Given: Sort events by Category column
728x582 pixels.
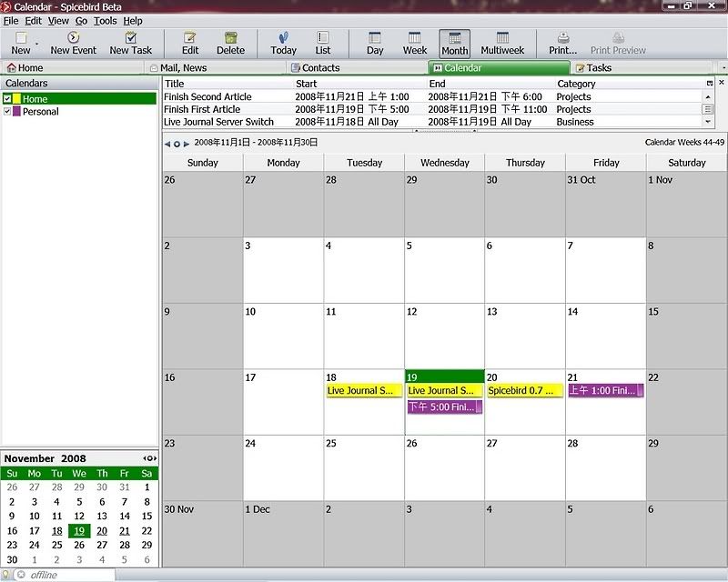Looking at the screenshot, I should click(630, 84).
